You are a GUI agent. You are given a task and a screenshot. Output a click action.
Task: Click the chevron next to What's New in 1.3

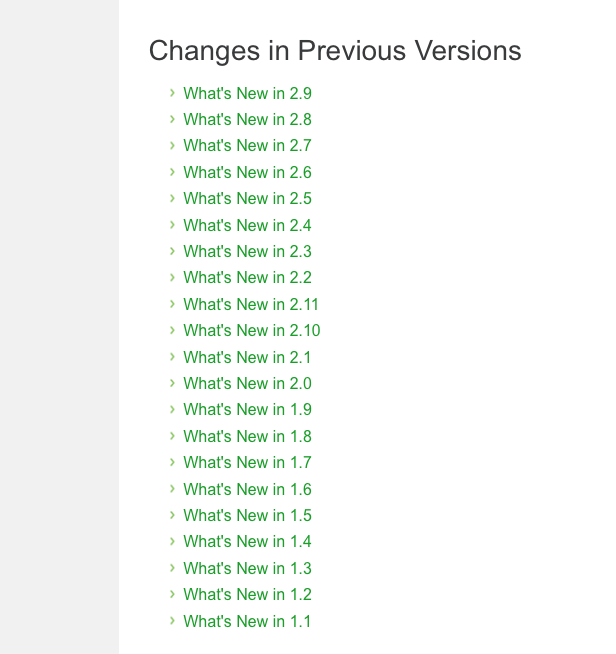coord(172,568)
